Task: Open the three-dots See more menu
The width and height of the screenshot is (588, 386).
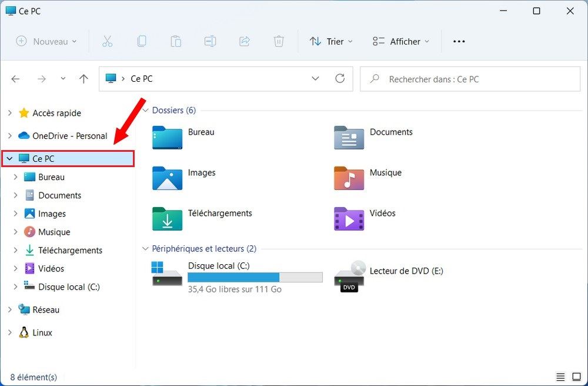Action: pyautogui.click(x=459, y=41)
